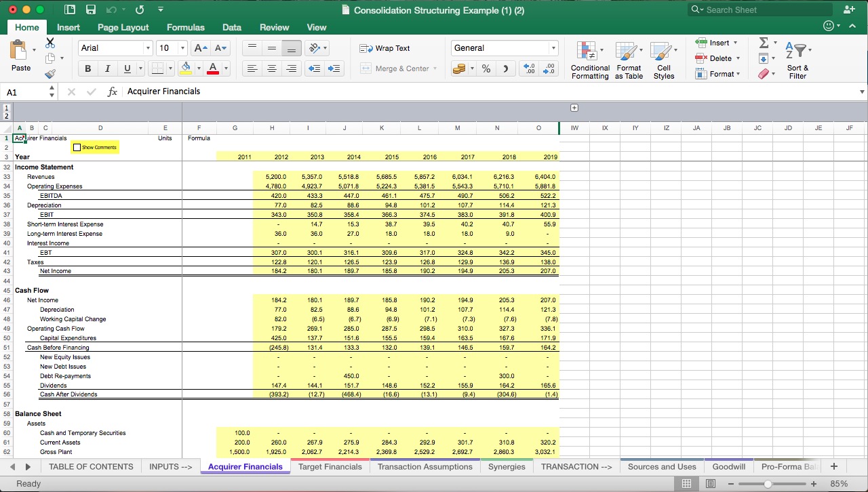Apply percent number style
This screenshot has width=868, height=492.
tap(486, 68)
